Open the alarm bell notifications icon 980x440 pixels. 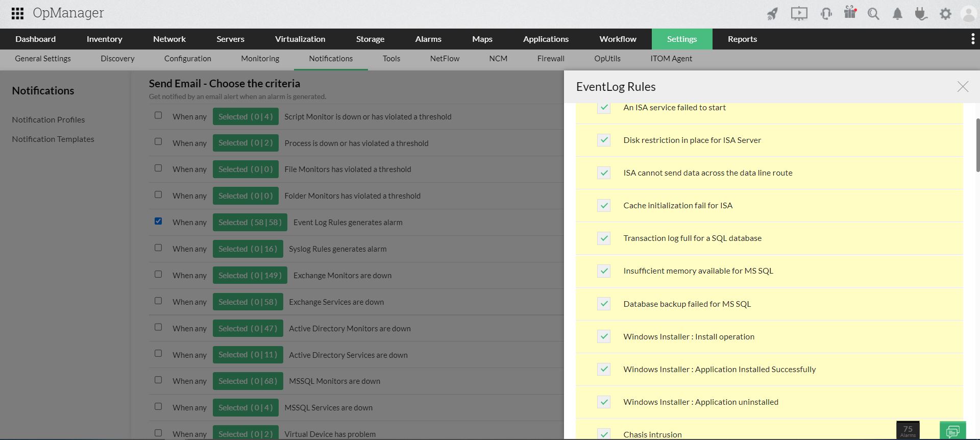(897, 14)
